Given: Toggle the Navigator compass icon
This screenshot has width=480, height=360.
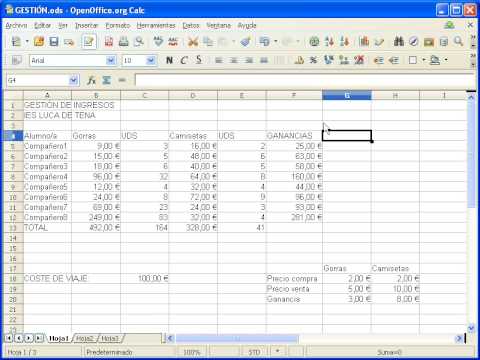Looking at the screenshot, I should pos(413,42).
